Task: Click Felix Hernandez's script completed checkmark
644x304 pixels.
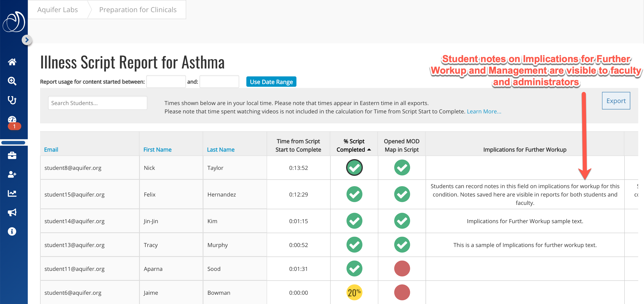Action: (x=354, y=194)
